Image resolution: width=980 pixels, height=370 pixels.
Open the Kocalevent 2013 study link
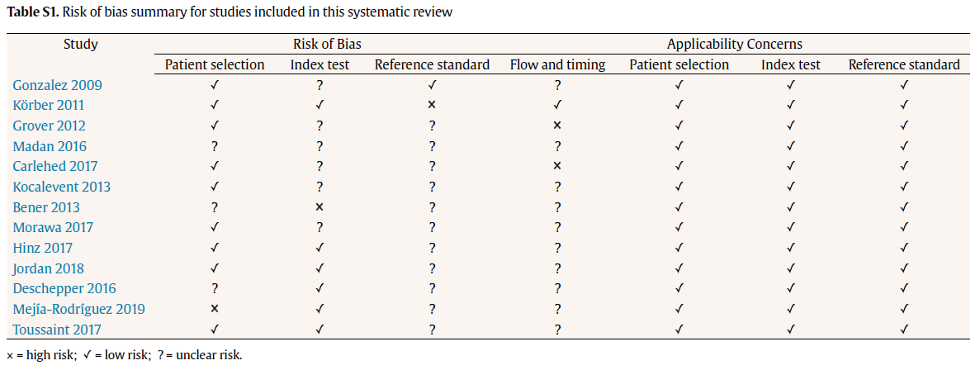[x=61, y=187]
